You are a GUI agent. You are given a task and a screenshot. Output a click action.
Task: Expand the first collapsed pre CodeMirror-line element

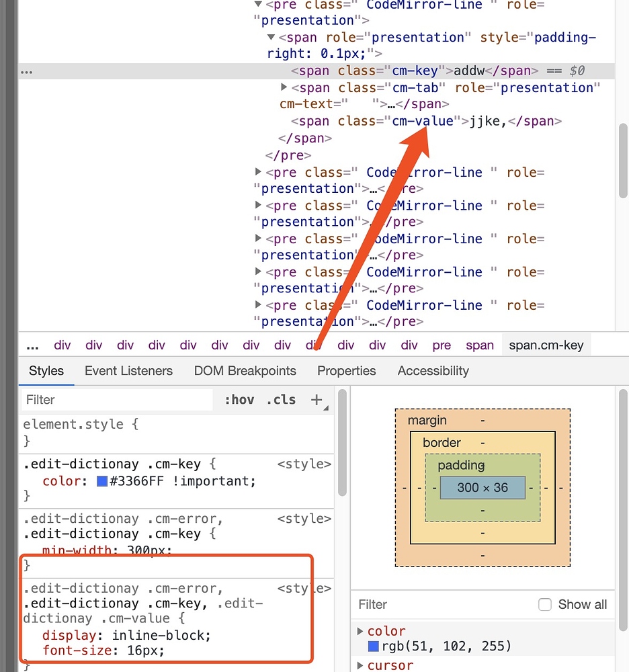pos(259,172)
